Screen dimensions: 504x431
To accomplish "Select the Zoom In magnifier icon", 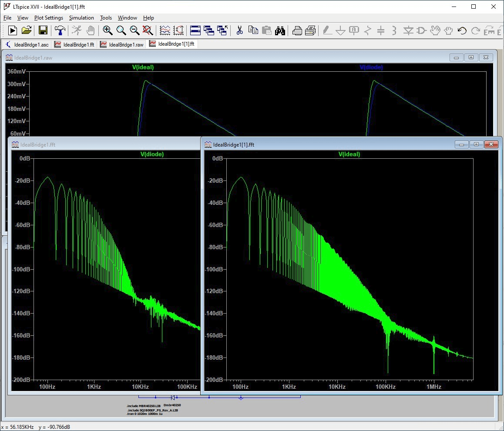I will pos(108,30).
